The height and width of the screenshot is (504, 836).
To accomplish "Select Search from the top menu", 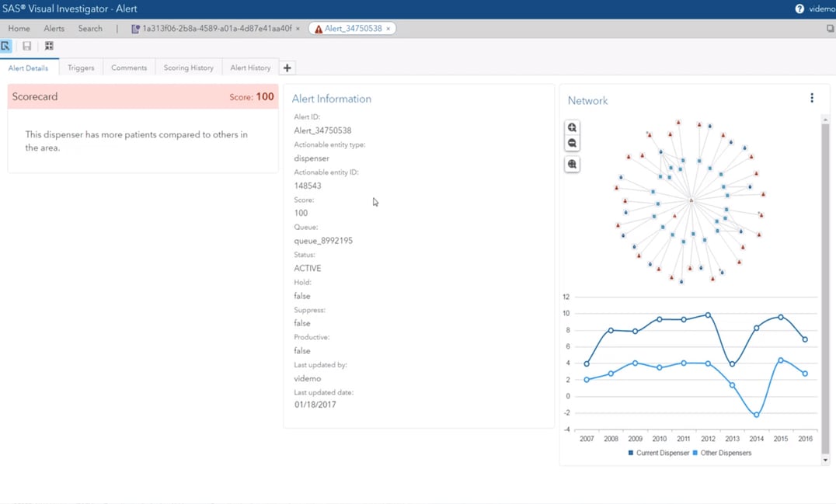I will click(x=90, y=28).
